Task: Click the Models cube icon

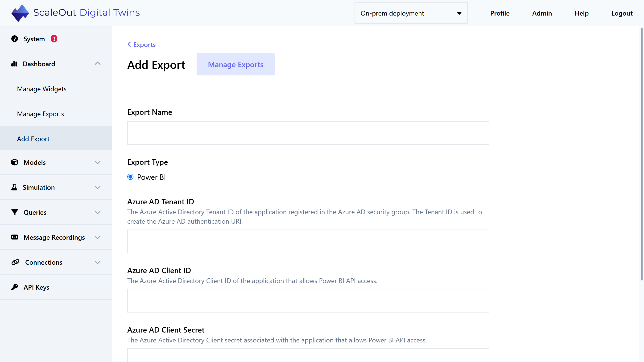Action: [x=15, y=162]
